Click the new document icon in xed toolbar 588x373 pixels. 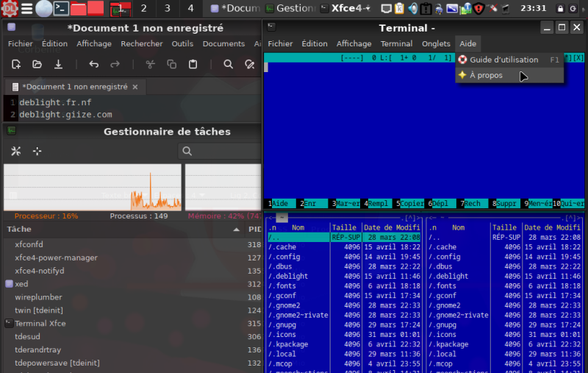16,64
